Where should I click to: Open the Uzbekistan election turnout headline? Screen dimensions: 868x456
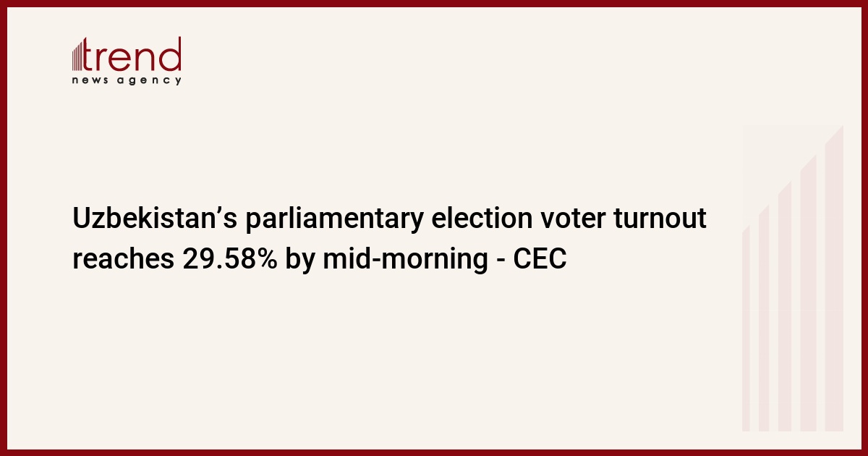(389, 239)
